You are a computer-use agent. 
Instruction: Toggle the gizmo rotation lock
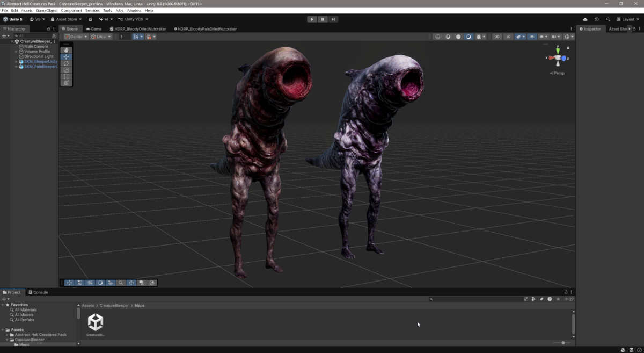(x=568, y=48)
